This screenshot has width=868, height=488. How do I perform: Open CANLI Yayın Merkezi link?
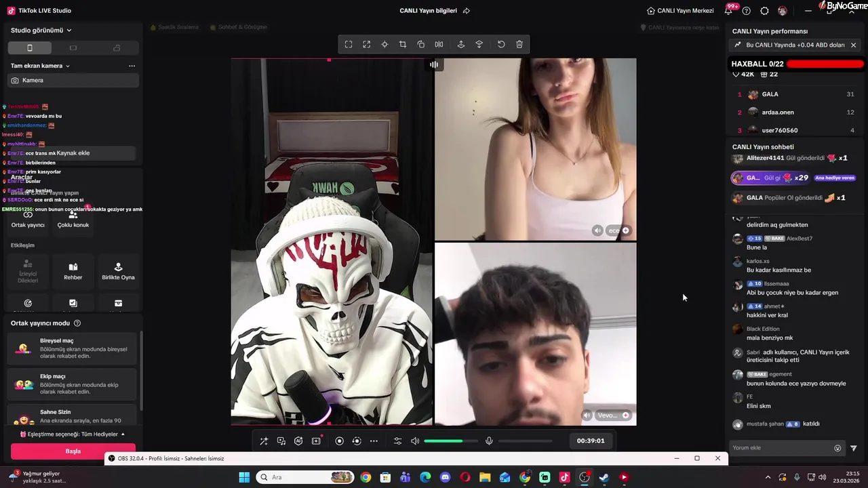point(680,11)
